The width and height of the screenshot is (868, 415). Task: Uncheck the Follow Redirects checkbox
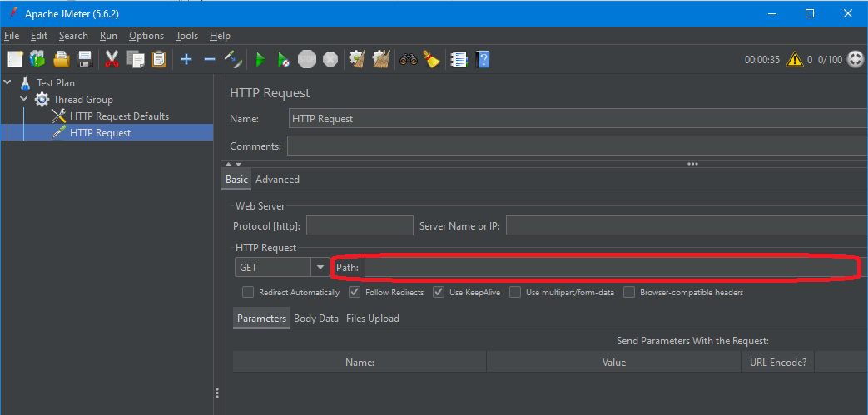[x=355, y=293]
